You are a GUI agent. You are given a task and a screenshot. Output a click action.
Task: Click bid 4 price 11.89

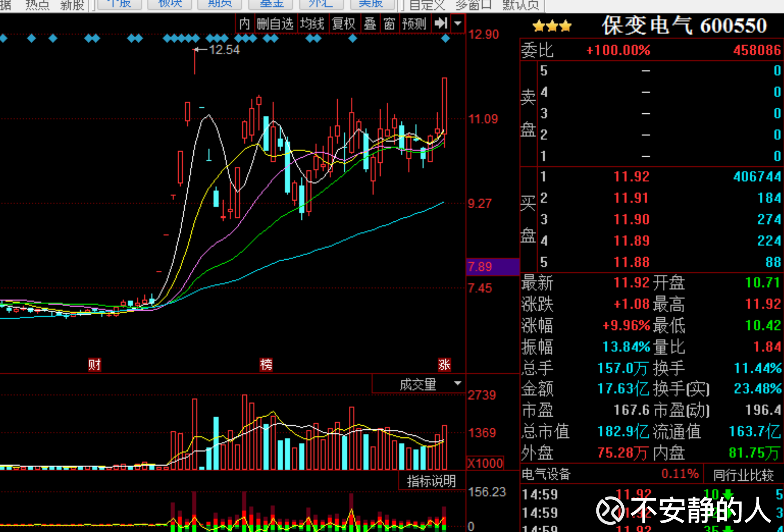631,241
